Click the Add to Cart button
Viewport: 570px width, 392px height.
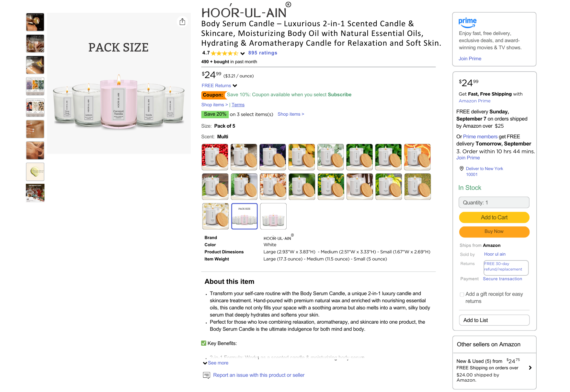point(494,217)
